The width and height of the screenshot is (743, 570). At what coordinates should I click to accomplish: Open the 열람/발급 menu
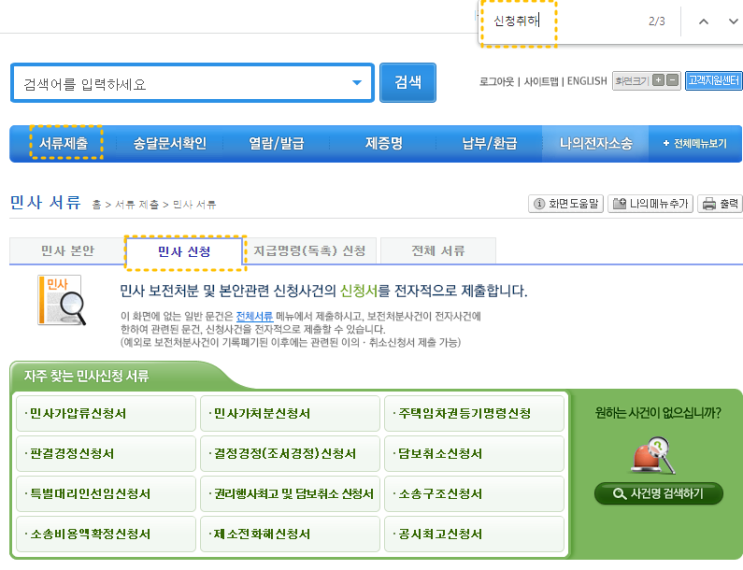276,143
